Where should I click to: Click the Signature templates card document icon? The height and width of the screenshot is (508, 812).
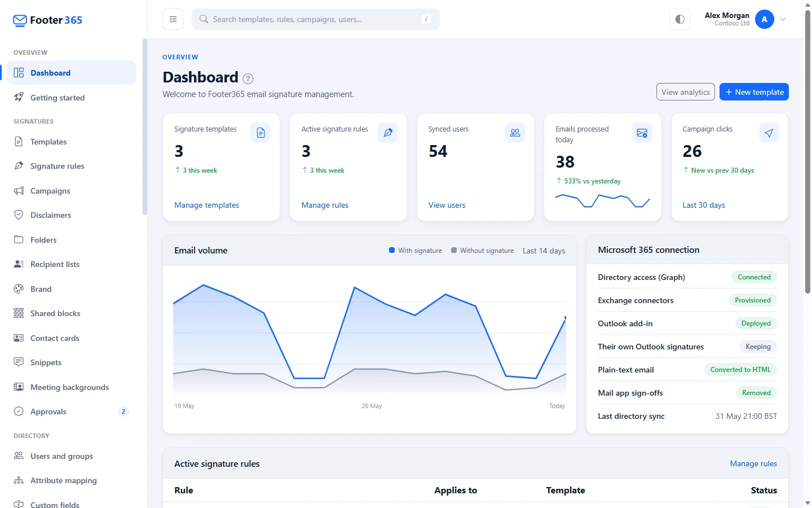pos(261,133)
